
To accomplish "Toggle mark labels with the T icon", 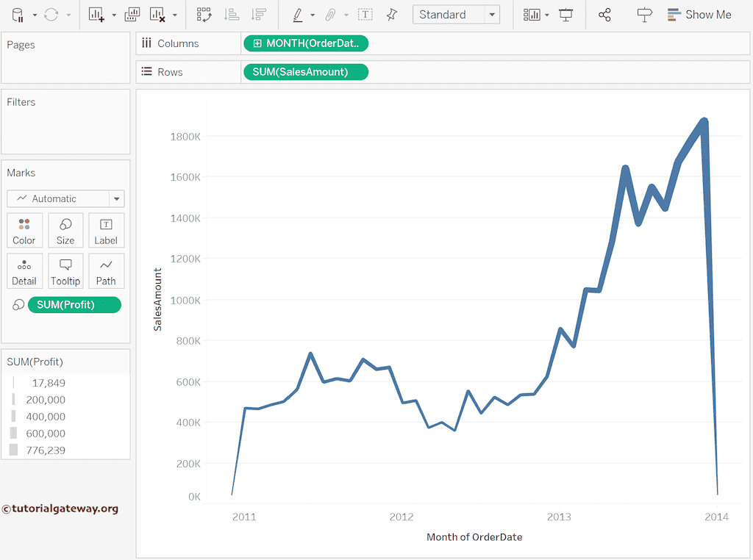I will click(x=365, y=14).
